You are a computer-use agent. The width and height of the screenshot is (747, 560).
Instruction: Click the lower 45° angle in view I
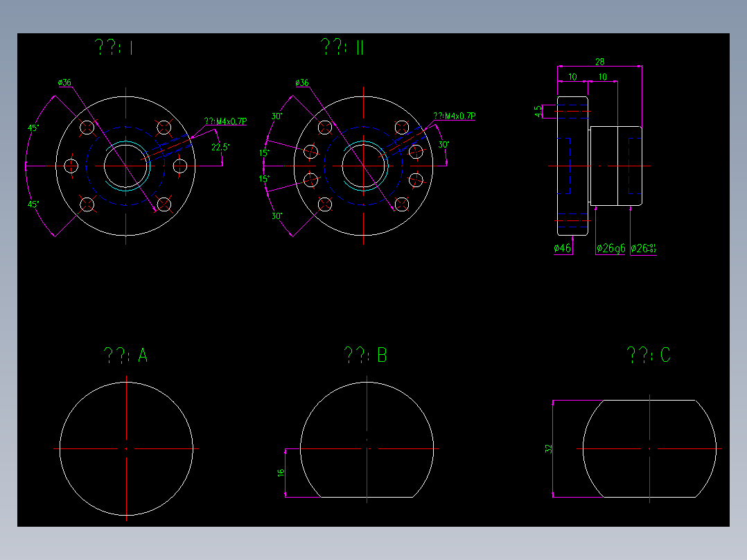click(x=33, y=204)
